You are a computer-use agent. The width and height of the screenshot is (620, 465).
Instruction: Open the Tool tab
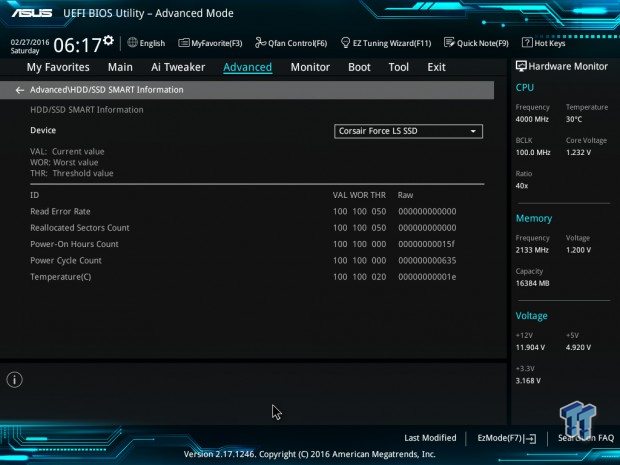click(x=399, y=67)
